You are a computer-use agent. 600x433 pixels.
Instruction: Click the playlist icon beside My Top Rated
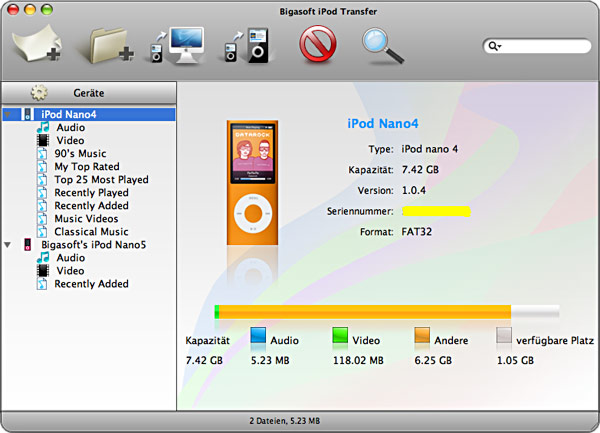point(42,167)
